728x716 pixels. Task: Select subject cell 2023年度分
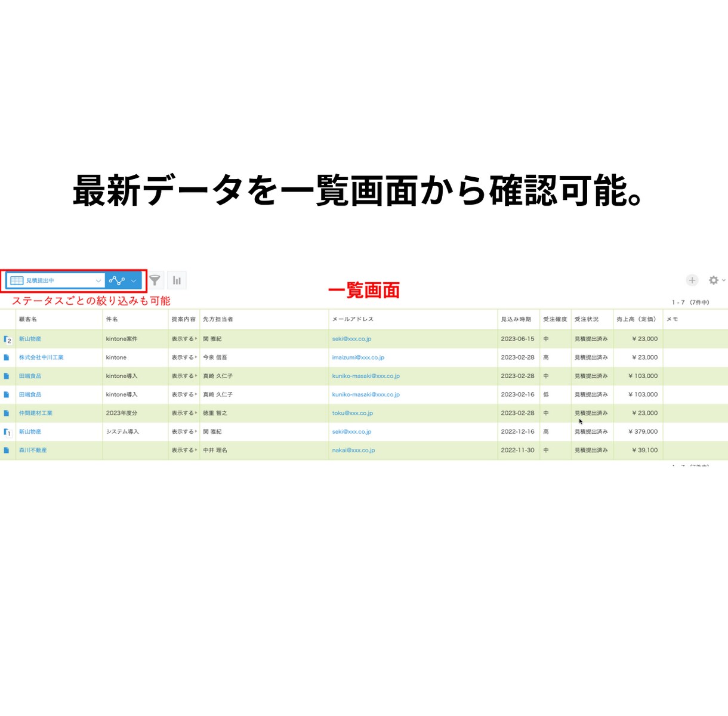tap(122, 413)
